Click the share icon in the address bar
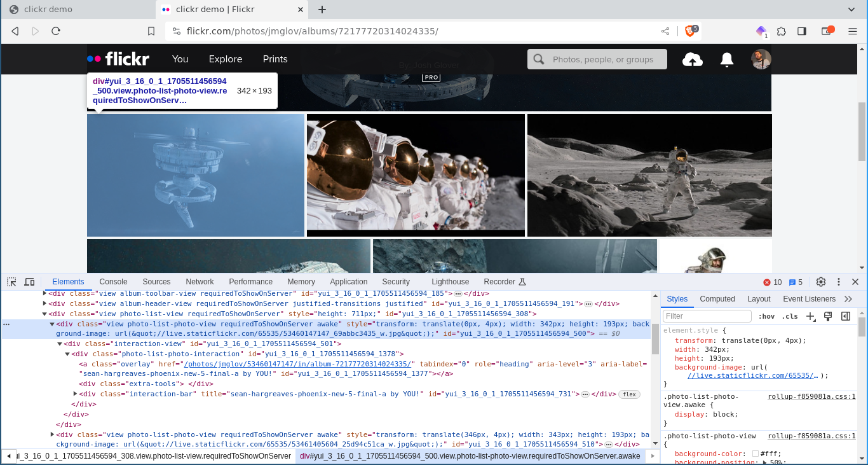The image size is (868, 465). (x=665, y=31)
